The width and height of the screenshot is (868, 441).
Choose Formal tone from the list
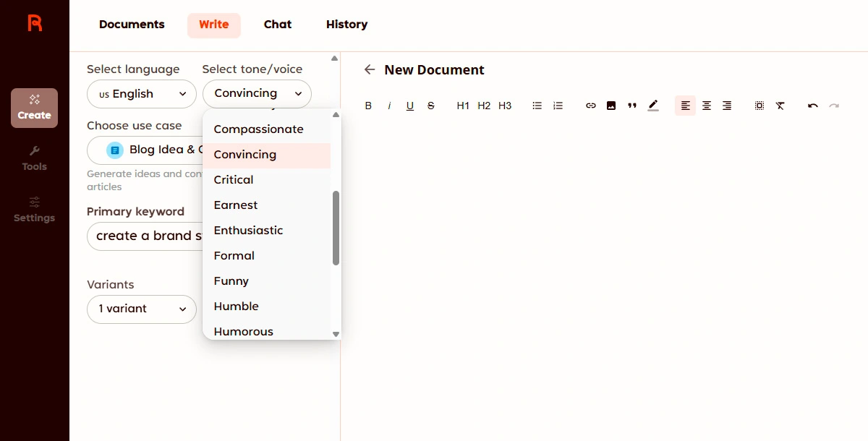coord(266,256)
